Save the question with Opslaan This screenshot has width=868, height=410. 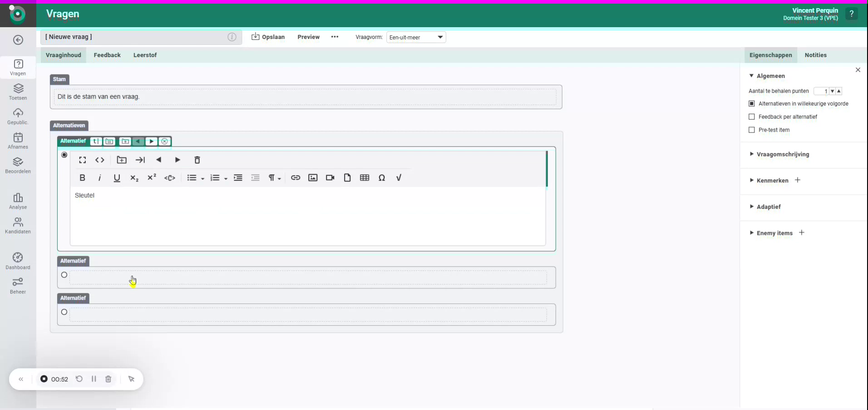point(268,37)
